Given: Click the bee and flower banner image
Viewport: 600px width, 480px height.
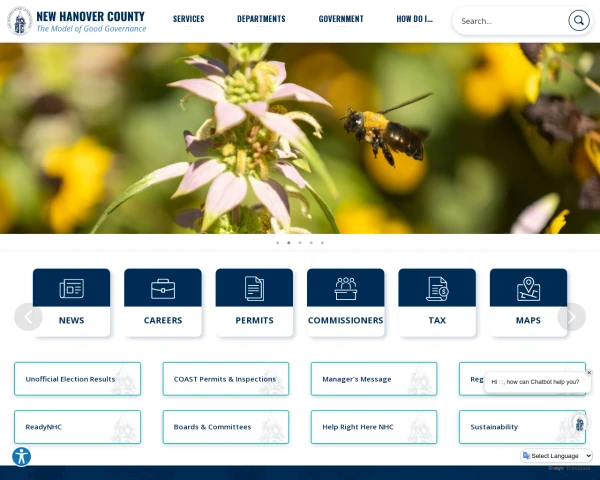Looking at the screenshot, I should 300,138.
